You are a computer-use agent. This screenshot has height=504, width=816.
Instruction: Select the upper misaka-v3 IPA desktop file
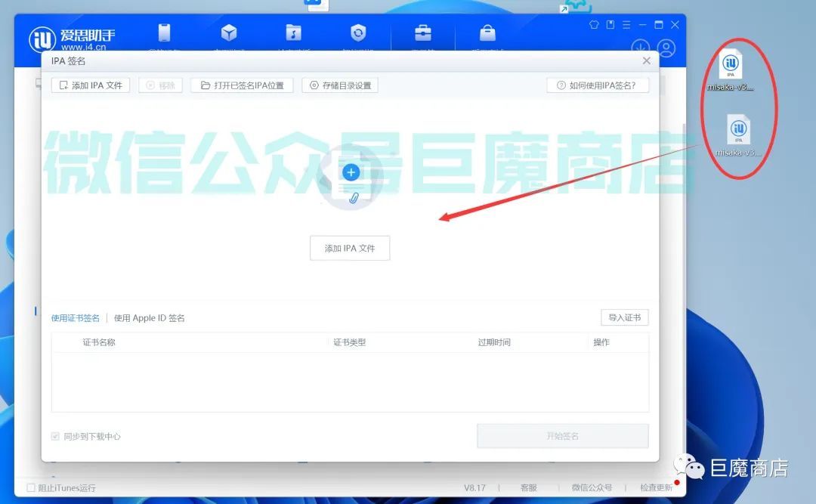coord(731,71)
